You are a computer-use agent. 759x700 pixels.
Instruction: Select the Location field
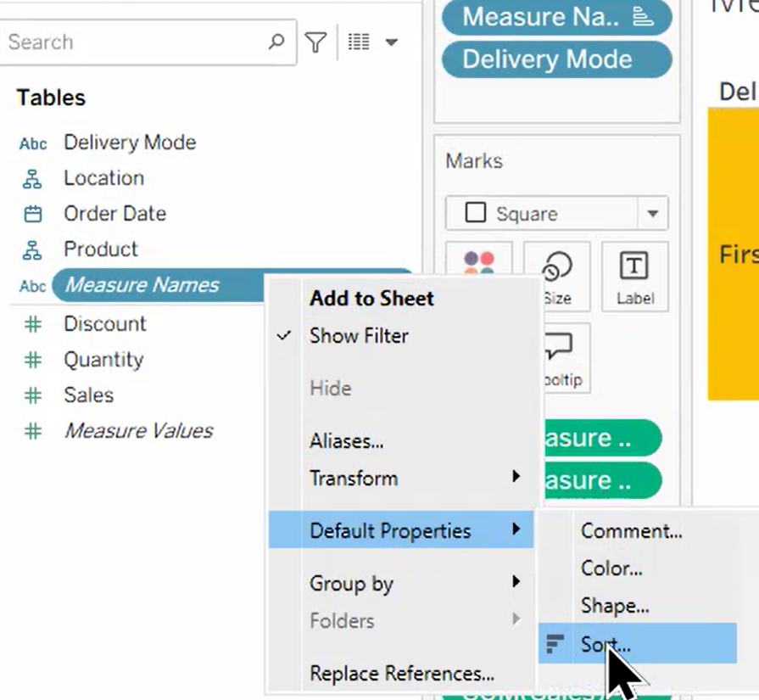[104, 178]
